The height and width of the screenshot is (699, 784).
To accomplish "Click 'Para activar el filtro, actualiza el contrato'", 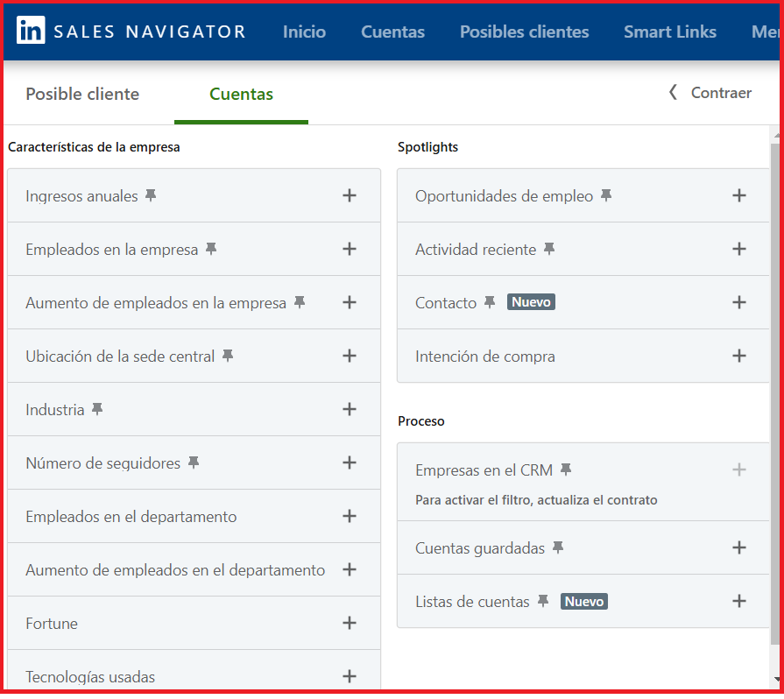I will (x=536, y=500).
